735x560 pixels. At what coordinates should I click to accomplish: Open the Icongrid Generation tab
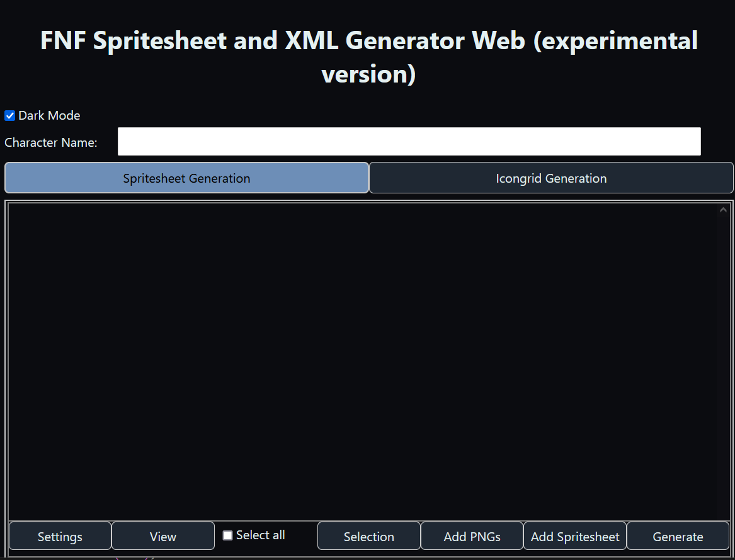[x=551, y=178]
